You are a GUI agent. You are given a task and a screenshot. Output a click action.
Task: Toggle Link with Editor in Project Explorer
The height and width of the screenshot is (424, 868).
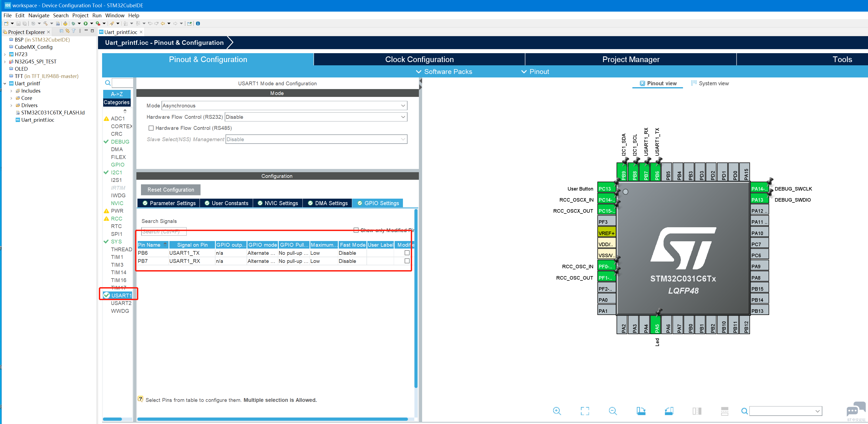pos(68,31)
